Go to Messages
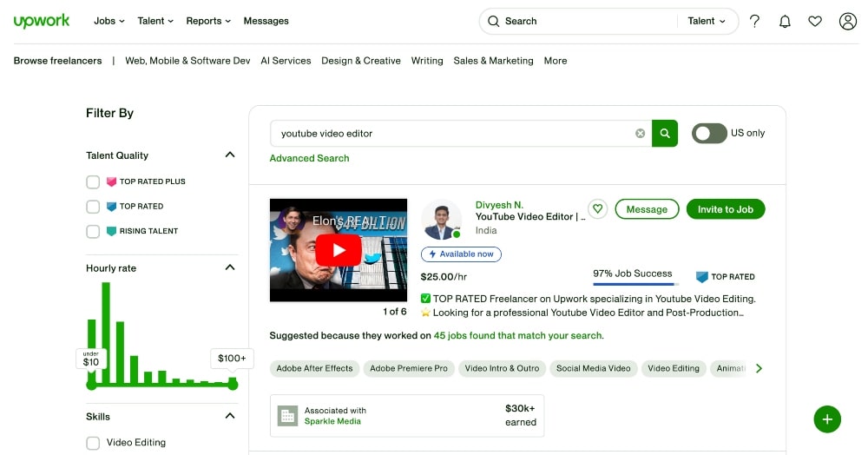The height and width of the screenshot is (455, 868). tap(266, 21)
